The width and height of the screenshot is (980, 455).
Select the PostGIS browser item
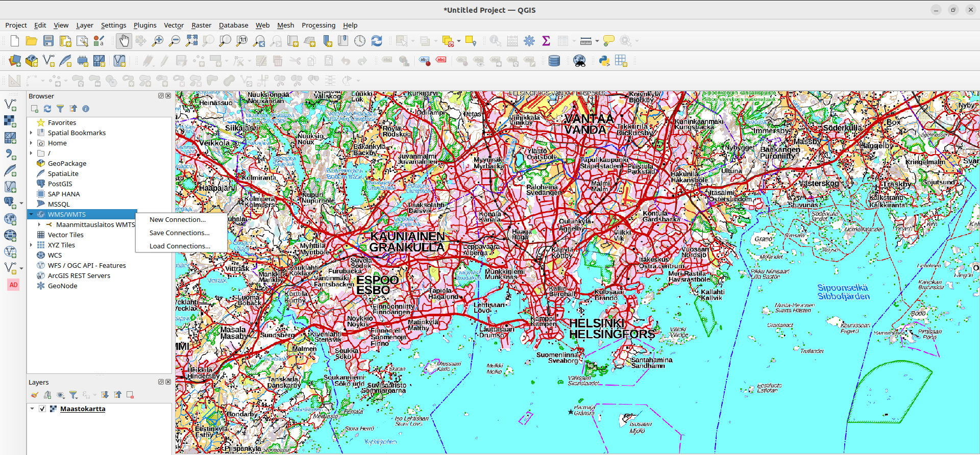tap(60, 184)
